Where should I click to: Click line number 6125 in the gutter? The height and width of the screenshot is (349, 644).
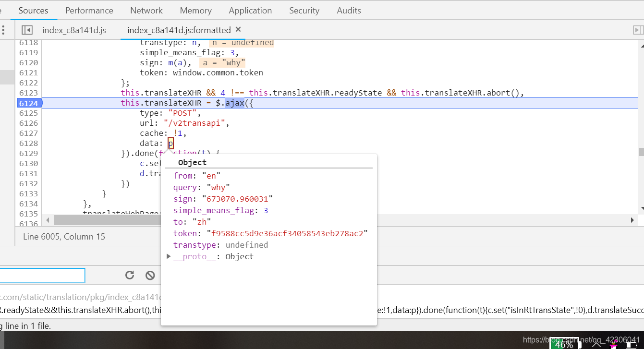[x=28, y=113]
